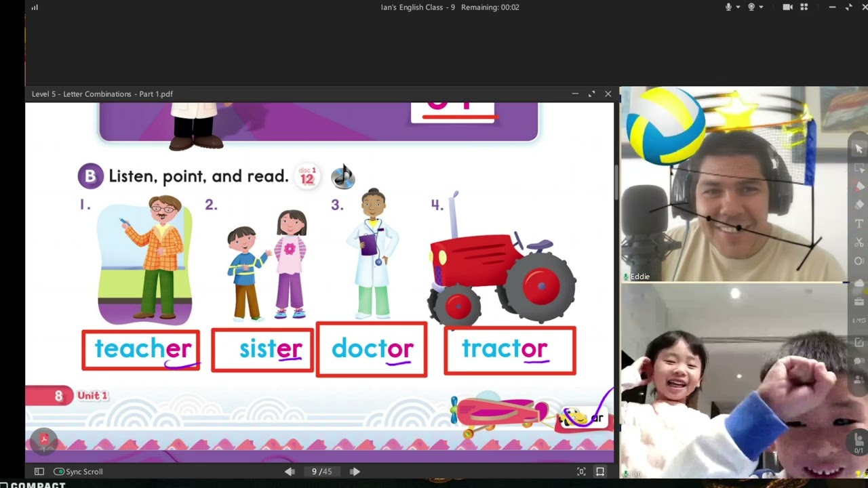Open the webcam options dropdown arrow
Screen dimensions: 868x488
761,7
